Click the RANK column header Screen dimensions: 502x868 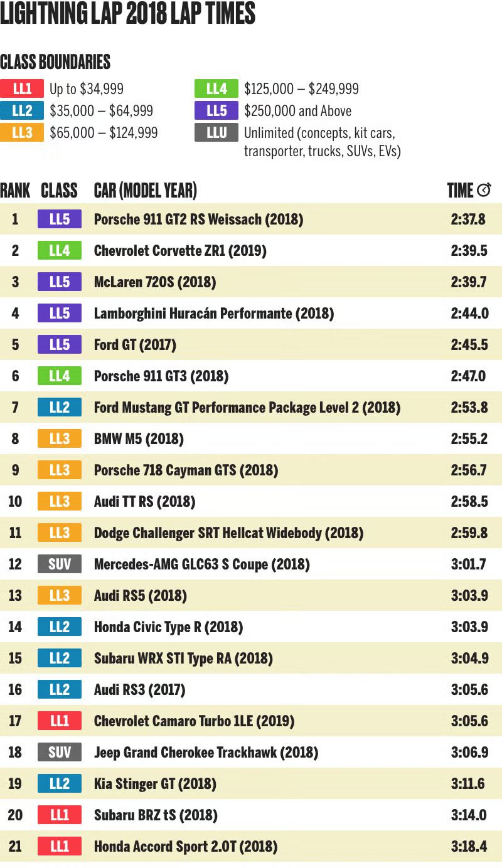[x=15, y=191]
